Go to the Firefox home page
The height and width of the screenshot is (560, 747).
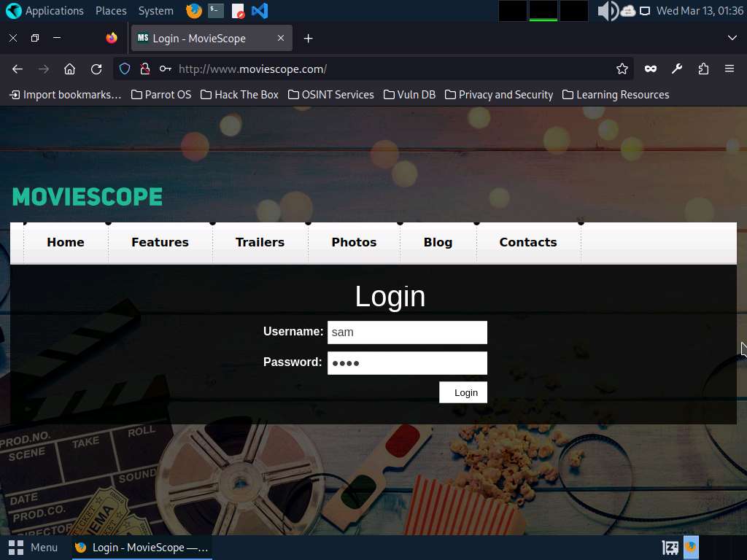pos(69,69)
